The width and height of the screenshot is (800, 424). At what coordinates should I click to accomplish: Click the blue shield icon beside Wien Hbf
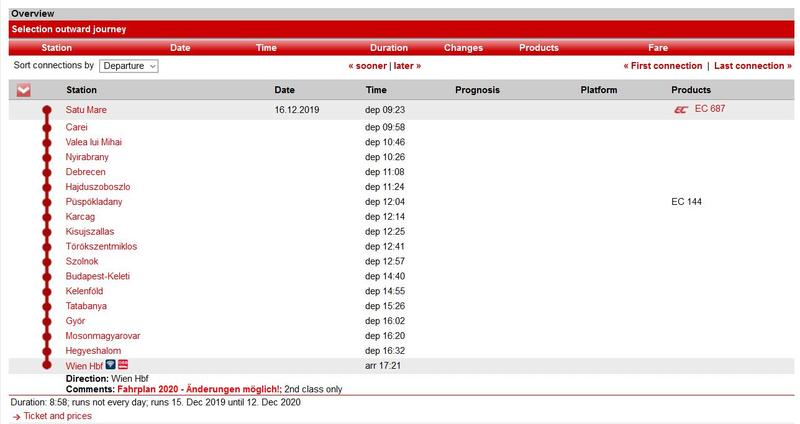(111, 365)
